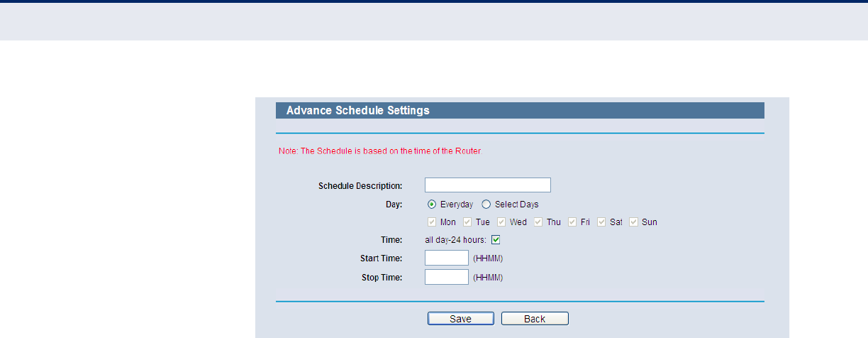Toggle the Tue checkbox
The height and width of the screenshot is (338, 868).
pos(467,222)
